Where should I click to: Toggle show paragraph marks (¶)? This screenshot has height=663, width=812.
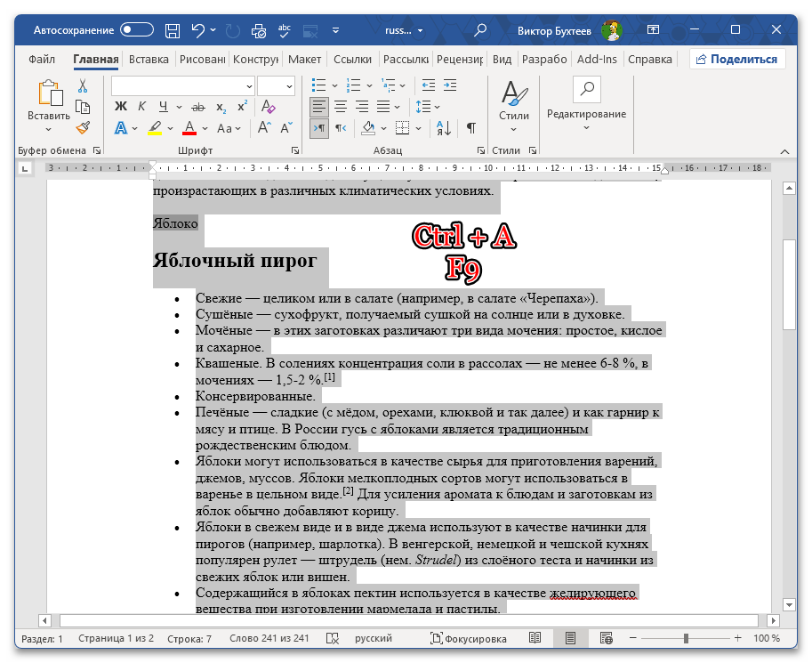(471, 127)
